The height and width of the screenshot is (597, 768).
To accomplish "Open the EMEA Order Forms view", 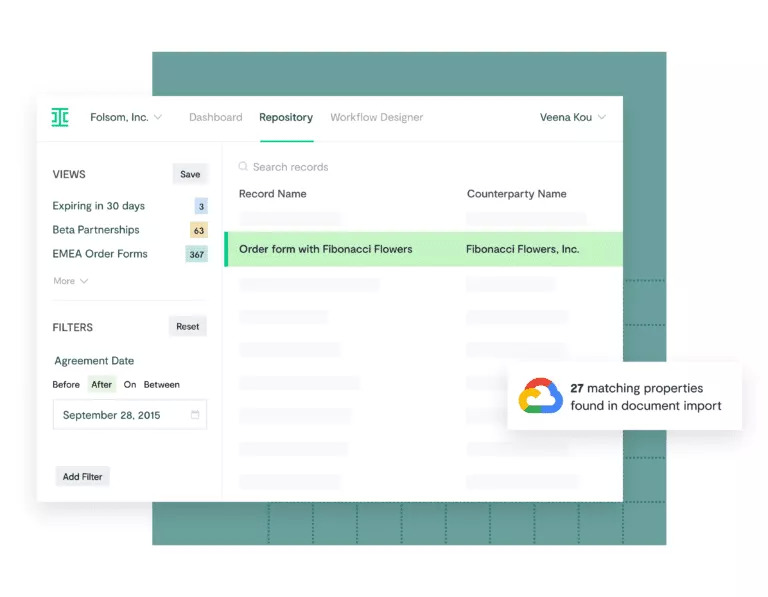I will pos(100,254).
